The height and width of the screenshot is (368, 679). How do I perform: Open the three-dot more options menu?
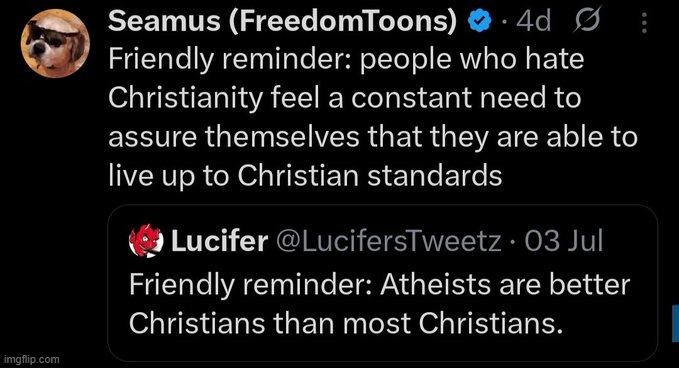point(644,23)
